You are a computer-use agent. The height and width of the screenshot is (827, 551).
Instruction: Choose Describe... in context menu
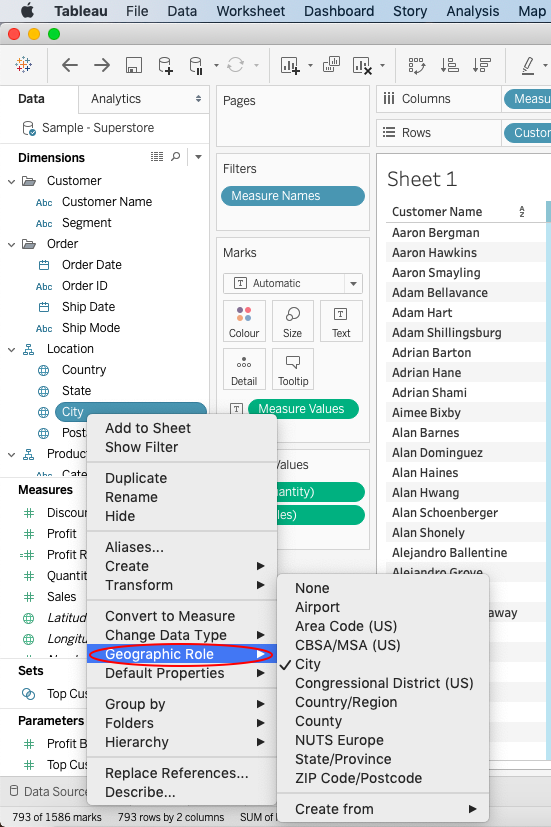tap(140, 792)
